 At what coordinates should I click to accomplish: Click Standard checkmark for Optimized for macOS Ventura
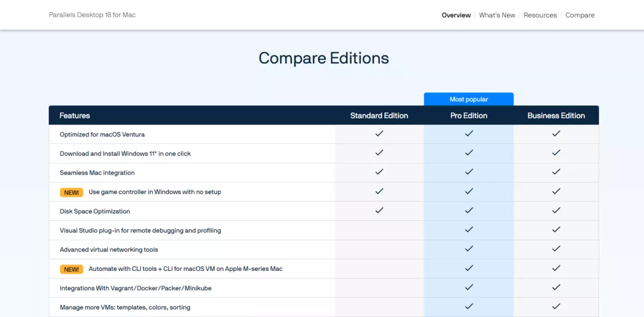tap(379, 134)
